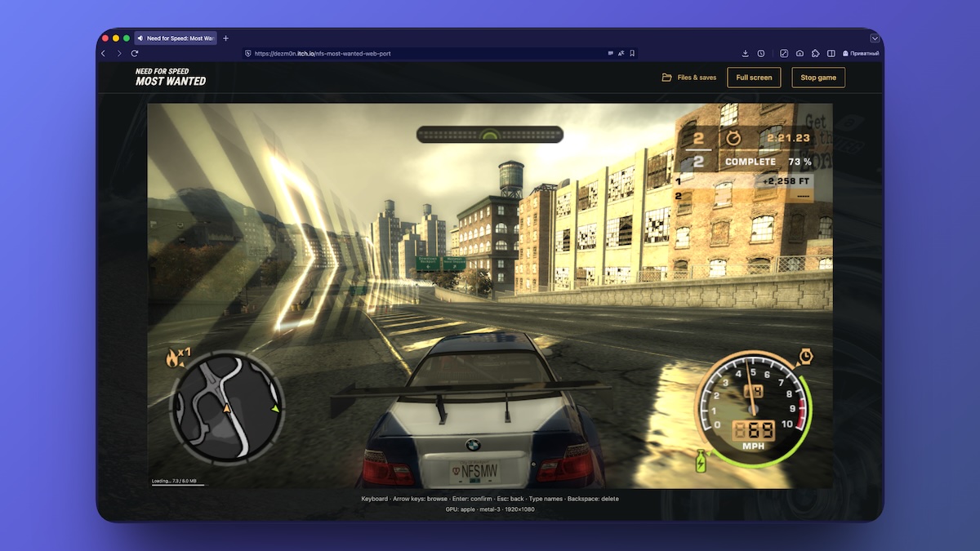The height and width of the screenshot is (551, 980).
Task: Expand the tab list dropdown arrow
Action: (875, 38)
